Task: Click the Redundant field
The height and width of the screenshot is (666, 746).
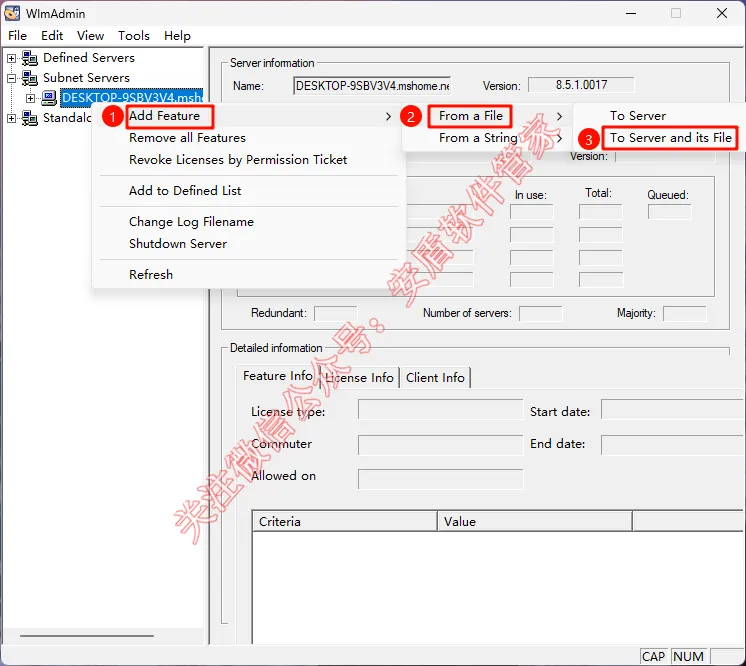Action: coord(335,314)
